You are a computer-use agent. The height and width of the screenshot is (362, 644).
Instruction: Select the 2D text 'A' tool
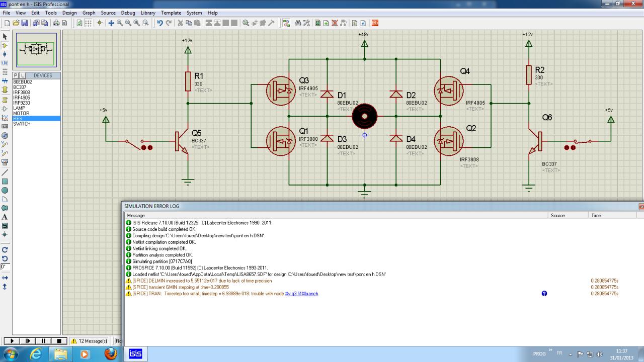point(5,217)
